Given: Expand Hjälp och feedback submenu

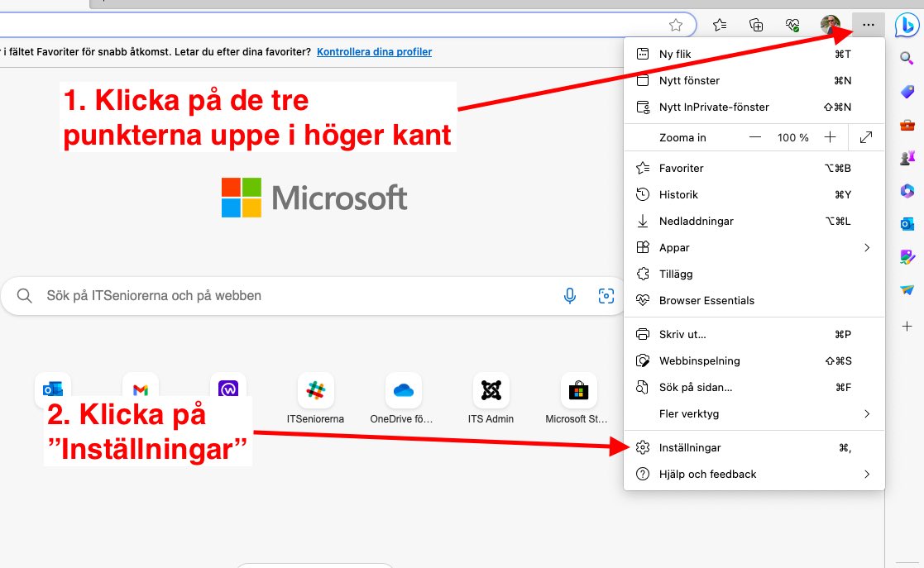Looking at the screenshot, I should (754, 474).
